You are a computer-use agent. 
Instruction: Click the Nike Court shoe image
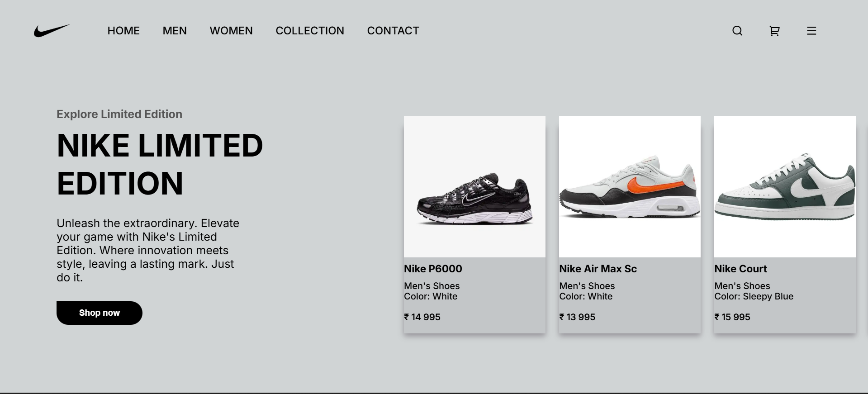click(785, 187)
